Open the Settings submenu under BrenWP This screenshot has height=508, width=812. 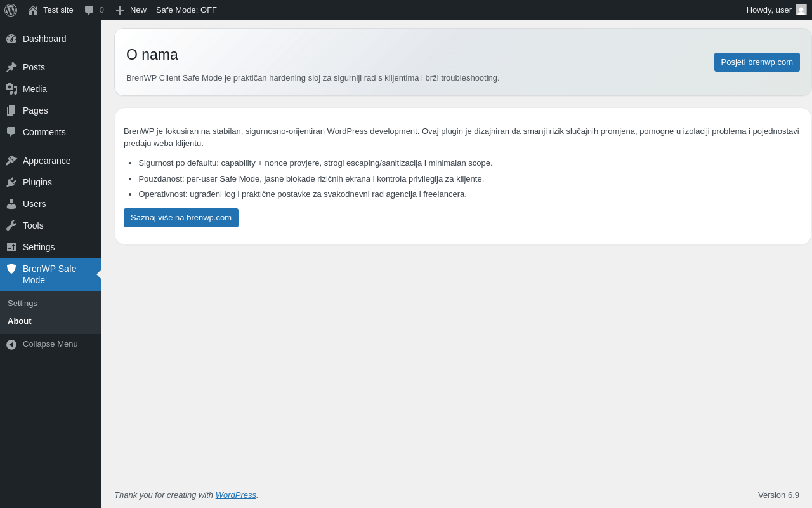point(22,304)
